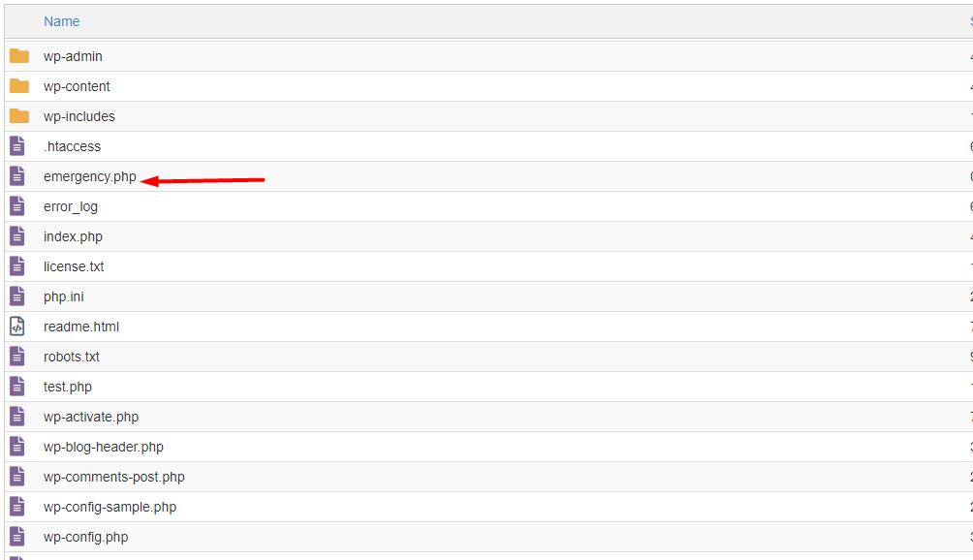Select the emergency.php file name
The height and width of the screenshot is (560, 973).
[x=90, y=176]
